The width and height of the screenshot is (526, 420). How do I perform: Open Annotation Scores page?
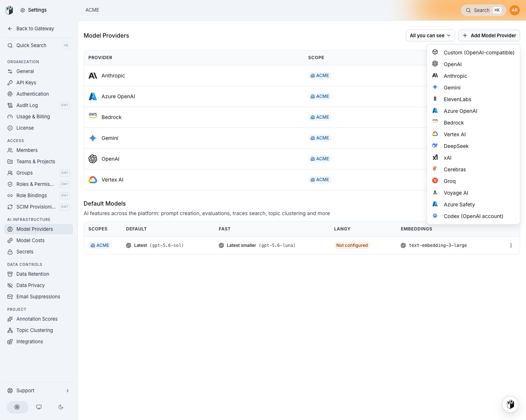coord(39,319)
